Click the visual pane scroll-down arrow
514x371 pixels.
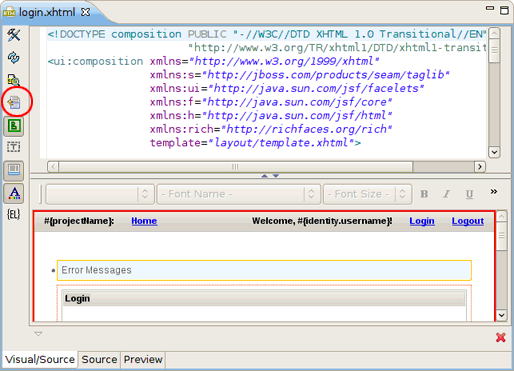pyautogui.click(x=502, y=315)
